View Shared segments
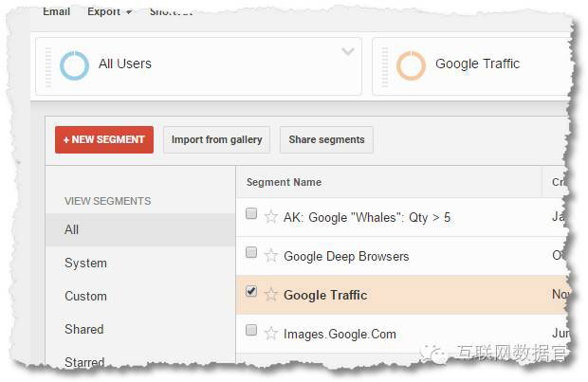 [x=84, y=329]
